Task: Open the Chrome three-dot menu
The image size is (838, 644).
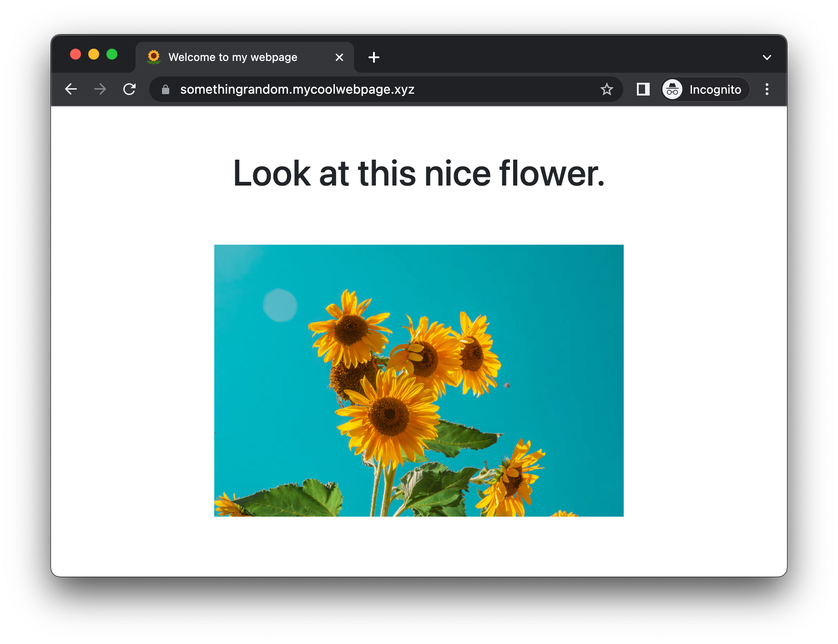Action: coord(767,89)
